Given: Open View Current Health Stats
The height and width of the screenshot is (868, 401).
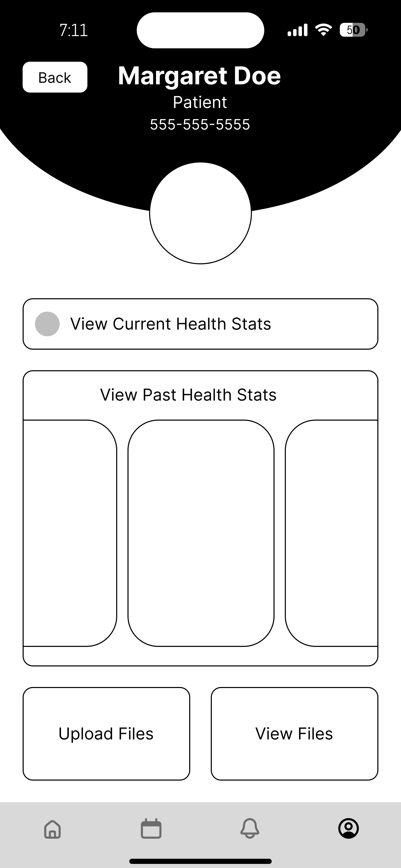Looking at the screenshot, I should tap(200, 324).
